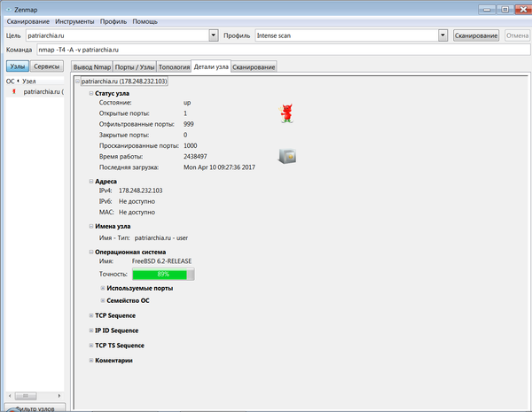Open the Инструменты menu

74,21
